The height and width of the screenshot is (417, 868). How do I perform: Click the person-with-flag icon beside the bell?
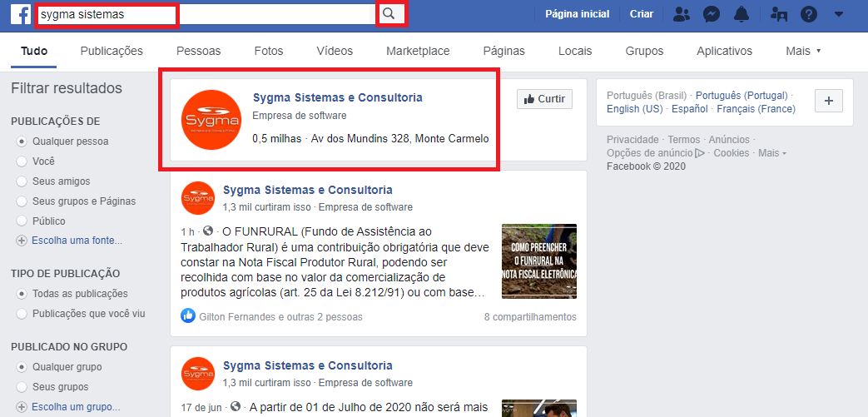779,14
